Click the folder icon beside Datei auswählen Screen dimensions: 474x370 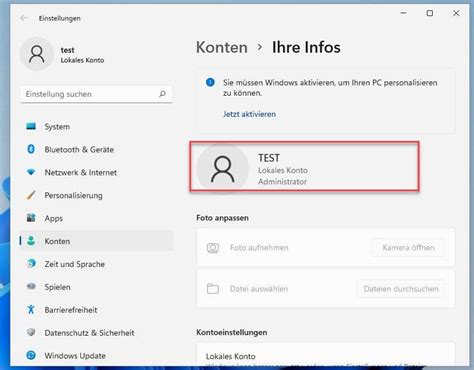click(x=213, y=289)
